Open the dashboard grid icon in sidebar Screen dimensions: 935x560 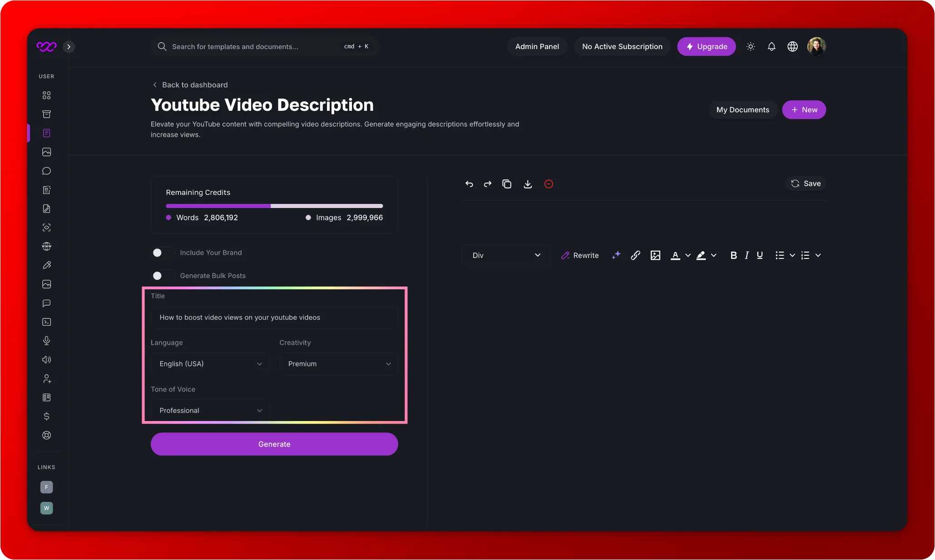[46, 95]
